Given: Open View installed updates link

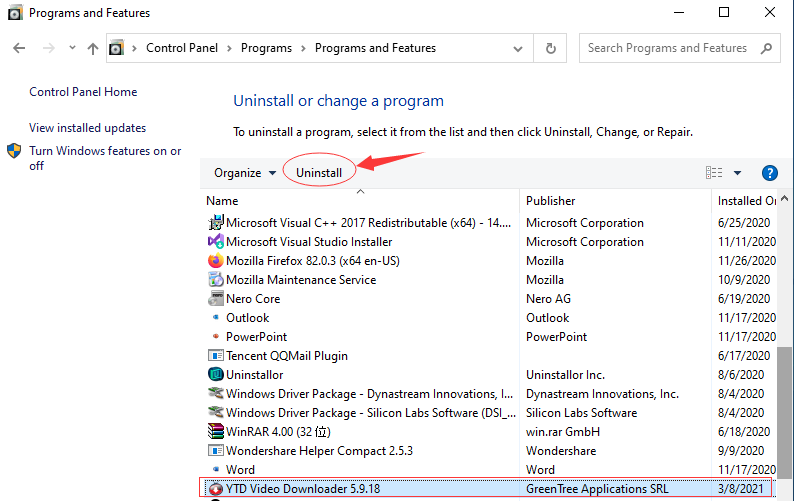Looking at the screenshot, I should coord(87,128).
